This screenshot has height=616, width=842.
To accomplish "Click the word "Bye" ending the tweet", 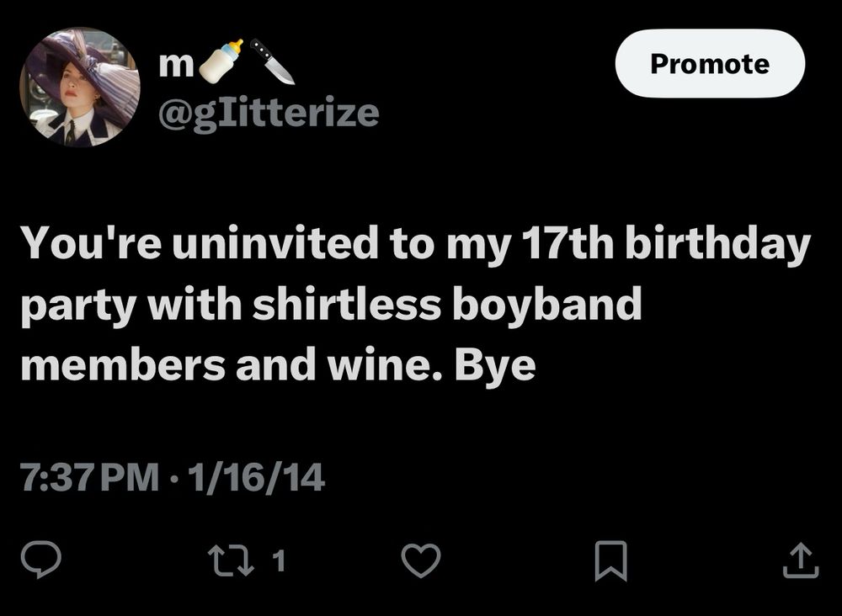I will [x=495, y=366].
